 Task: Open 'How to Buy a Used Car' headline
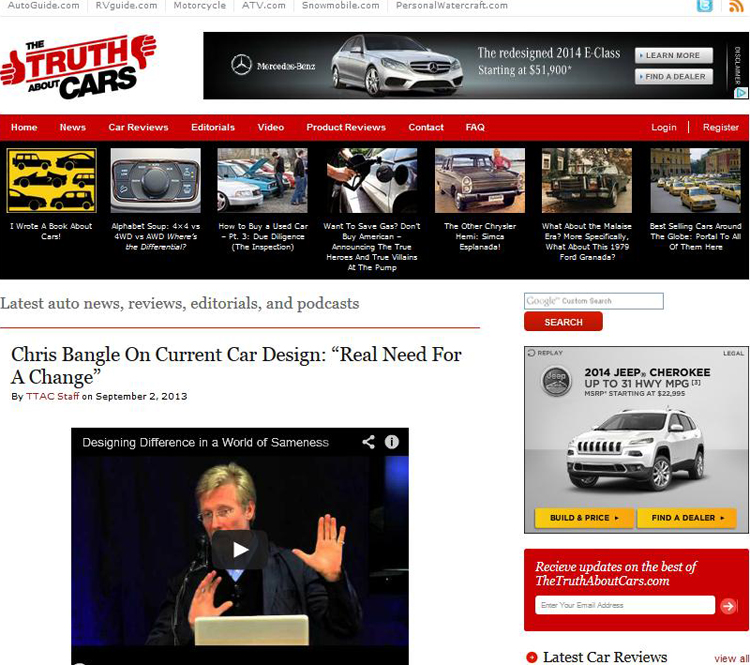263,236
